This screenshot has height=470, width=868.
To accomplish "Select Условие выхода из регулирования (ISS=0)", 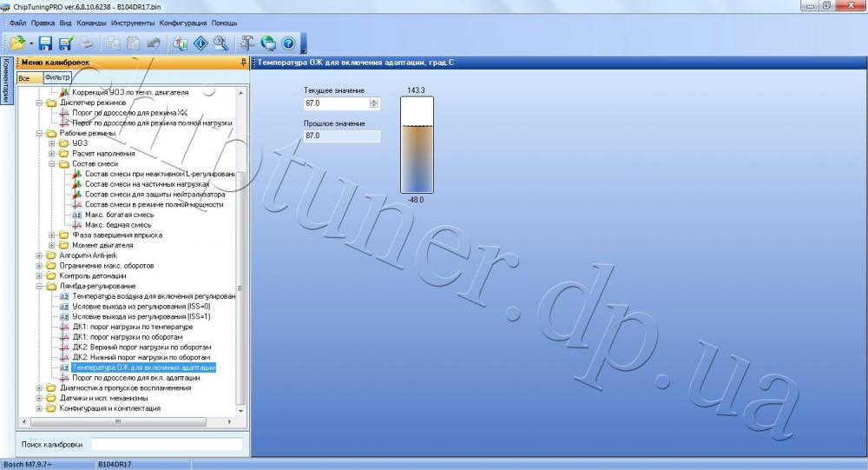I will point(141,307).
